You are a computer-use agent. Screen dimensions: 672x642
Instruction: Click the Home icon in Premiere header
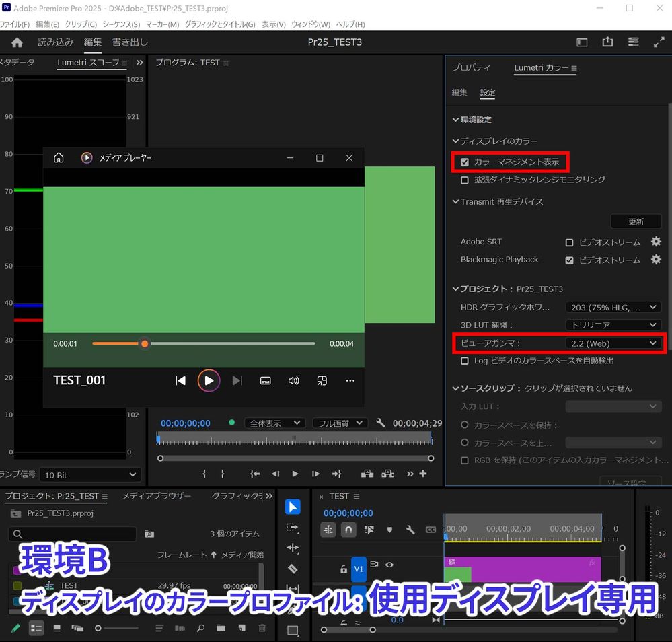17,42
